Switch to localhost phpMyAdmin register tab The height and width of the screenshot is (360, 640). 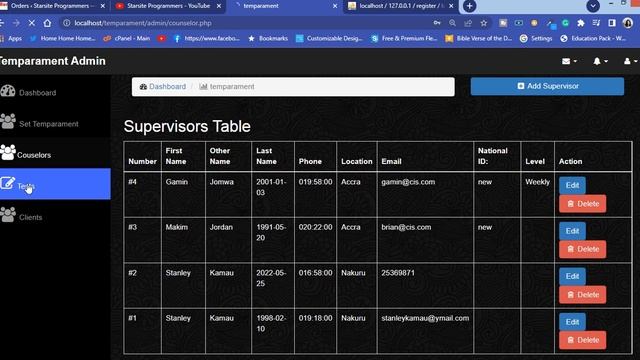coord(401,6)
